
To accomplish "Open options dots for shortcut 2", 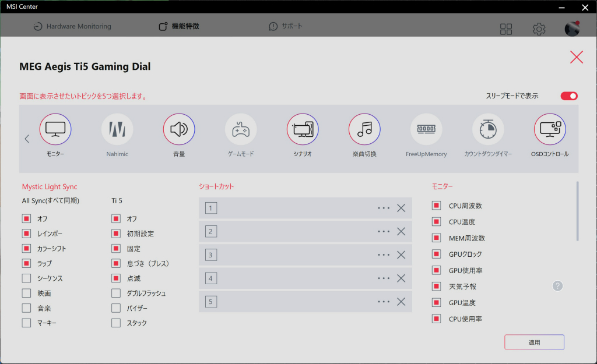I will click(384, 232).
